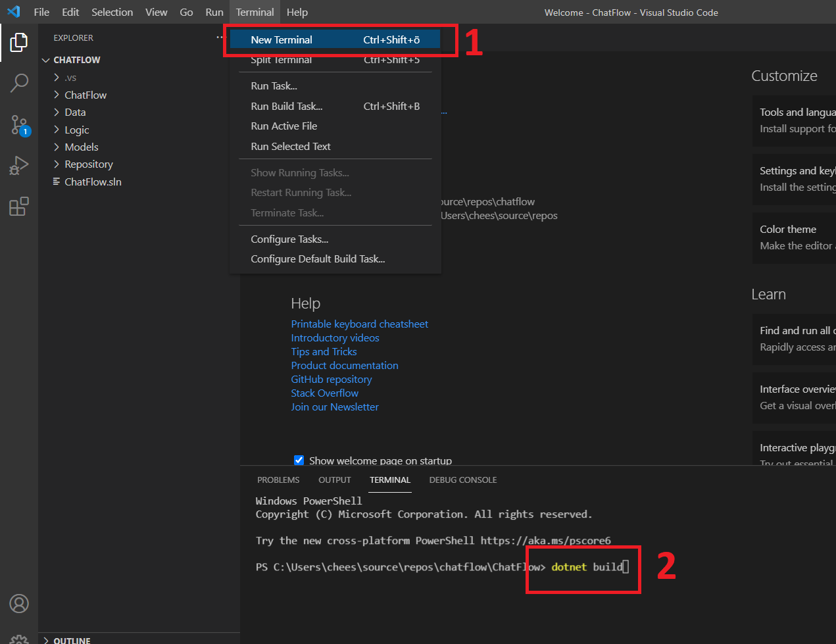Expand the Data folder
836x644 pixels.
point(57,112)
